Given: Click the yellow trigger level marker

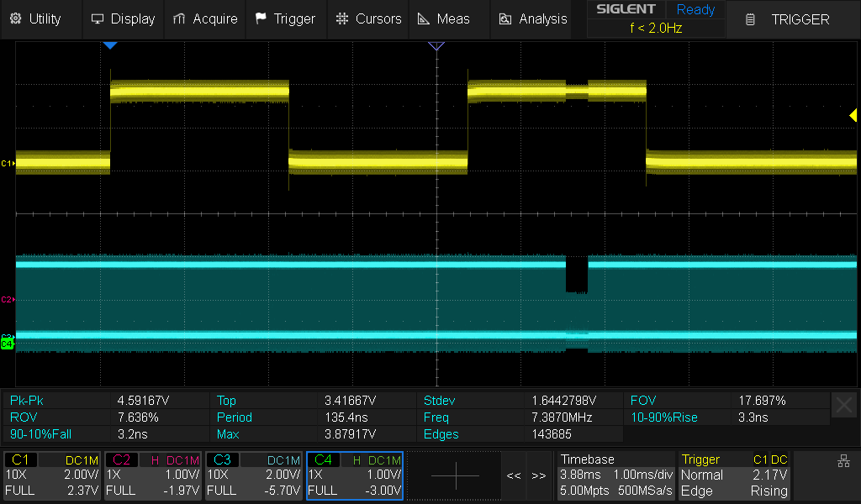Looking at the screenshot, I should point(853,116).
